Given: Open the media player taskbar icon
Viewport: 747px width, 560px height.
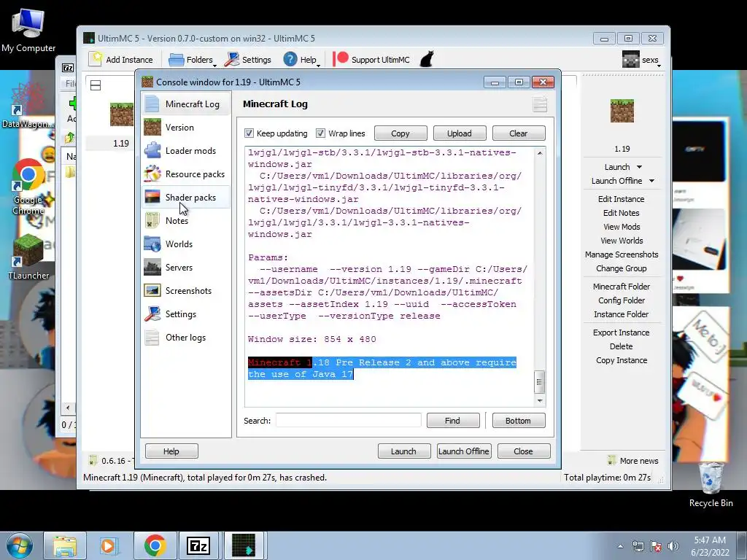Looking at the screenshot, I should [x=109, y=545].
